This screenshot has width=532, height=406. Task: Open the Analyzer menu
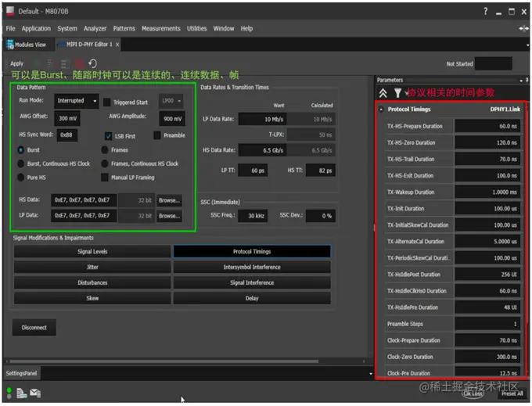(x=95, y=28)
